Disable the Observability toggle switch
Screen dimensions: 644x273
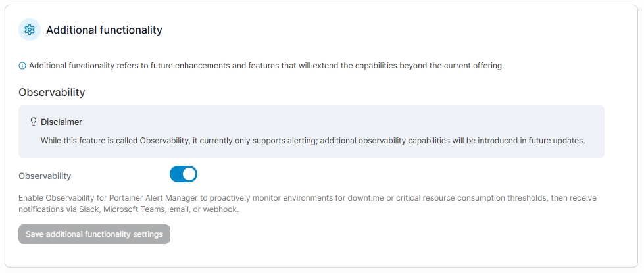click(x=183, y=174)
